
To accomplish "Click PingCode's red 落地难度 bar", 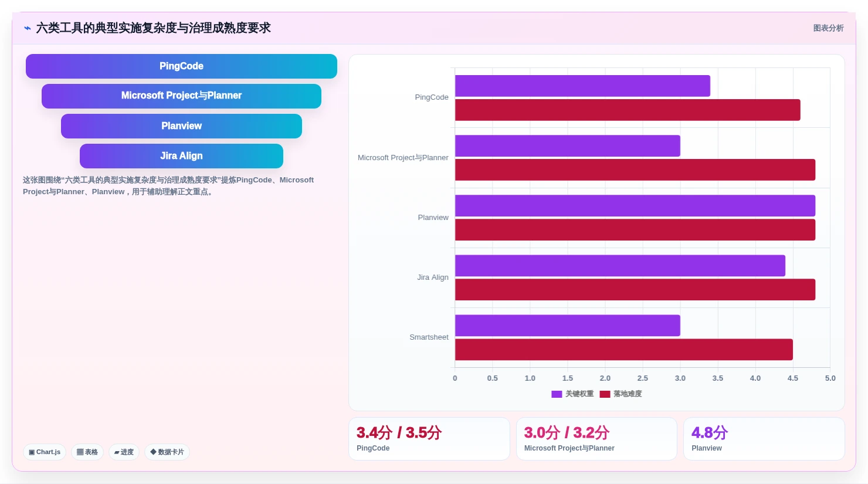I will (x=628, y=110).
